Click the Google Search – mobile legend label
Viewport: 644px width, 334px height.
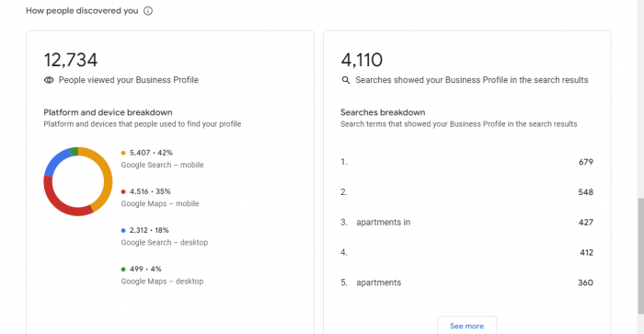(162, 165)
